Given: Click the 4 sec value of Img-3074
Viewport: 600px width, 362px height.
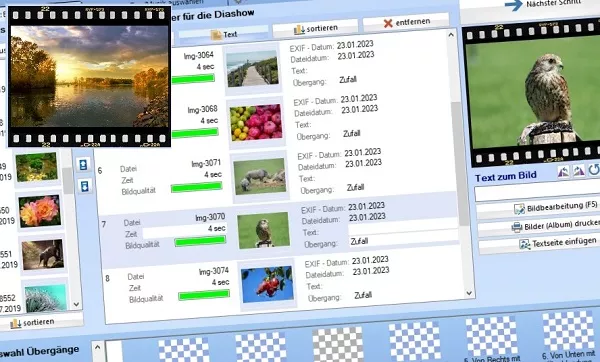Looking at the screenshot, I should point(220,282).
